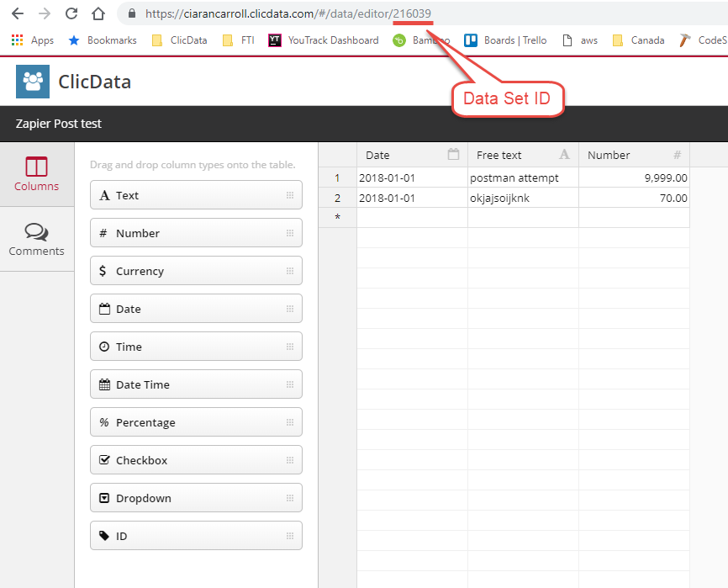Select the Text column type
This screenshot has width=728, height=588.
[195, 195]
